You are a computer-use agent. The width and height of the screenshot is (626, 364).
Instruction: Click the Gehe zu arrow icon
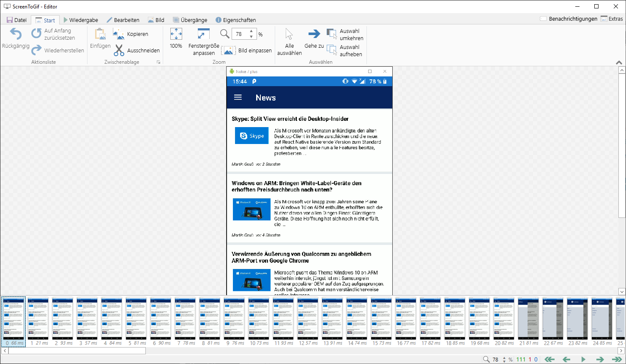point(314,34)
